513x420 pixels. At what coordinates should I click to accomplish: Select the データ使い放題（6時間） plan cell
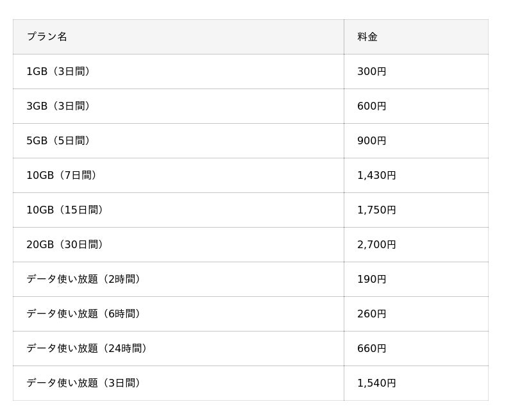(x=83, y=314)
